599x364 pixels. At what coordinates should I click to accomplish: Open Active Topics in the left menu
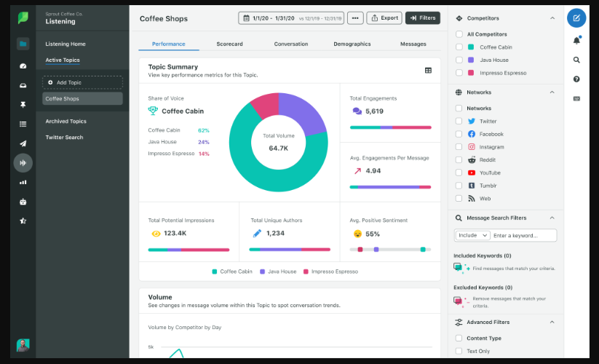pos(63,60)
